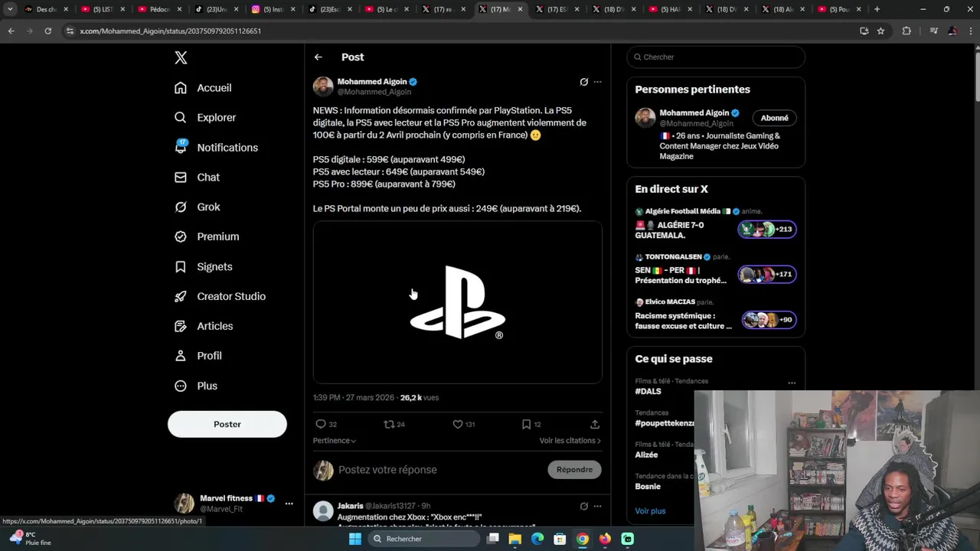
Task: Open the browser extensions puzzle icon
Action: coord(906,31)
